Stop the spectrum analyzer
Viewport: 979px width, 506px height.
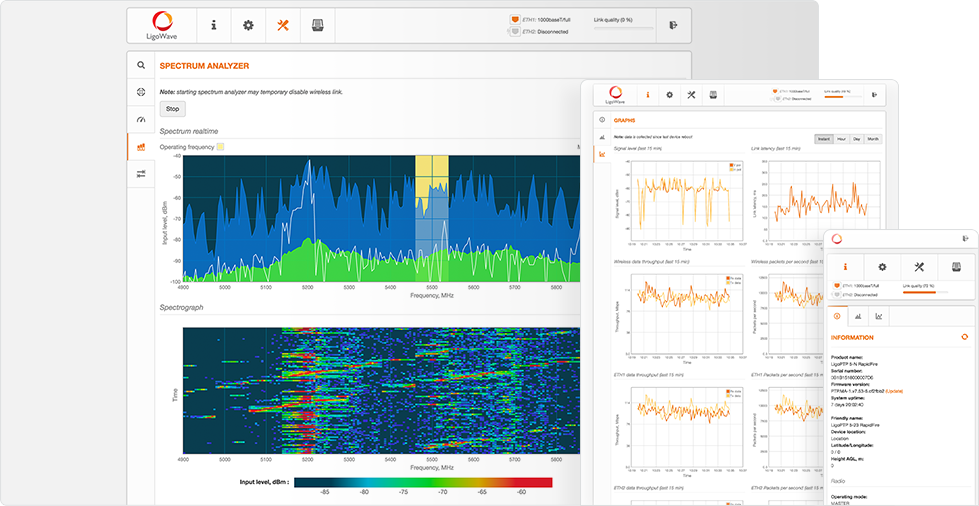(172, 109)
